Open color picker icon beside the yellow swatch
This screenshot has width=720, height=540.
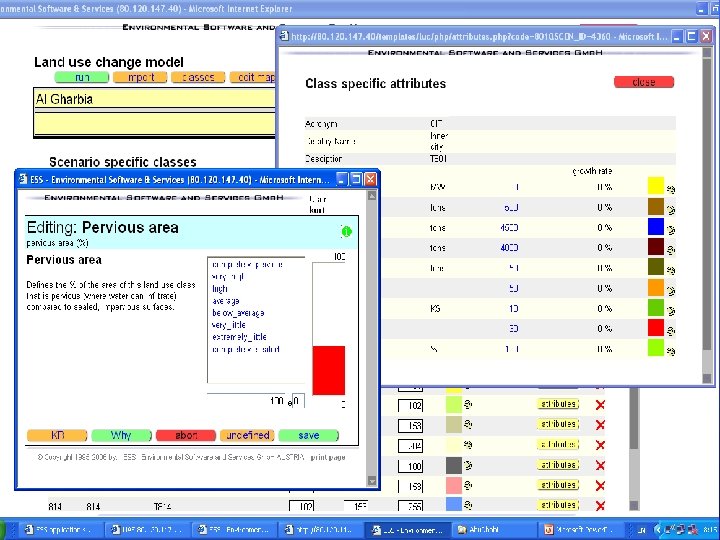point(670,189)
